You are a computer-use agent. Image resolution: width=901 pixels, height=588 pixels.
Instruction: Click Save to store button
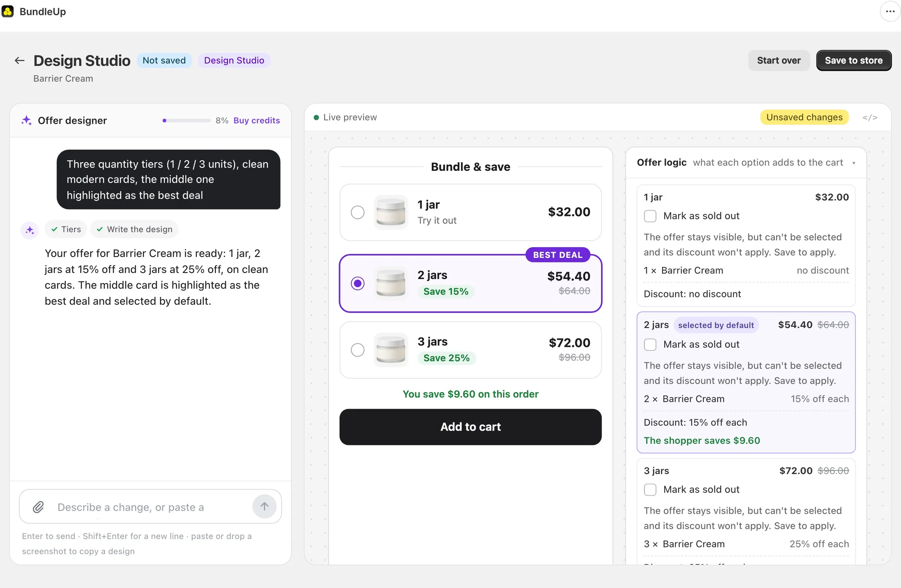(x=854, y=60)
